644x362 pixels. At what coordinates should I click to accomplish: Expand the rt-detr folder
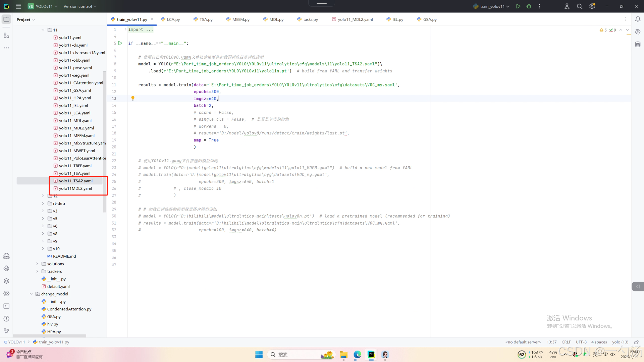(43, 203)
